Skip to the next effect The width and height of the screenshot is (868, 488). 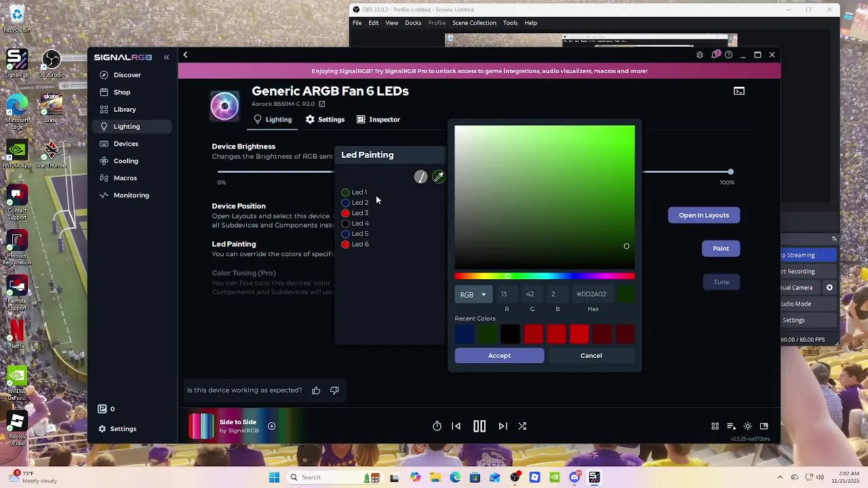click(502, 426)
